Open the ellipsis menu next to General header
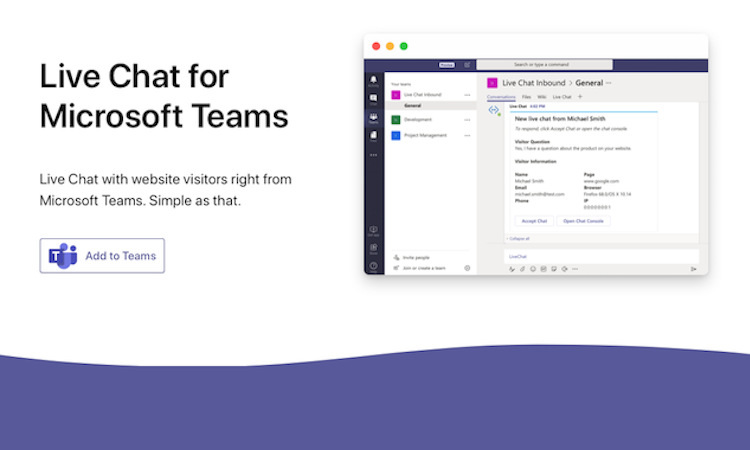The width and height of the screenshot is (750, 450). pos(608,83)
